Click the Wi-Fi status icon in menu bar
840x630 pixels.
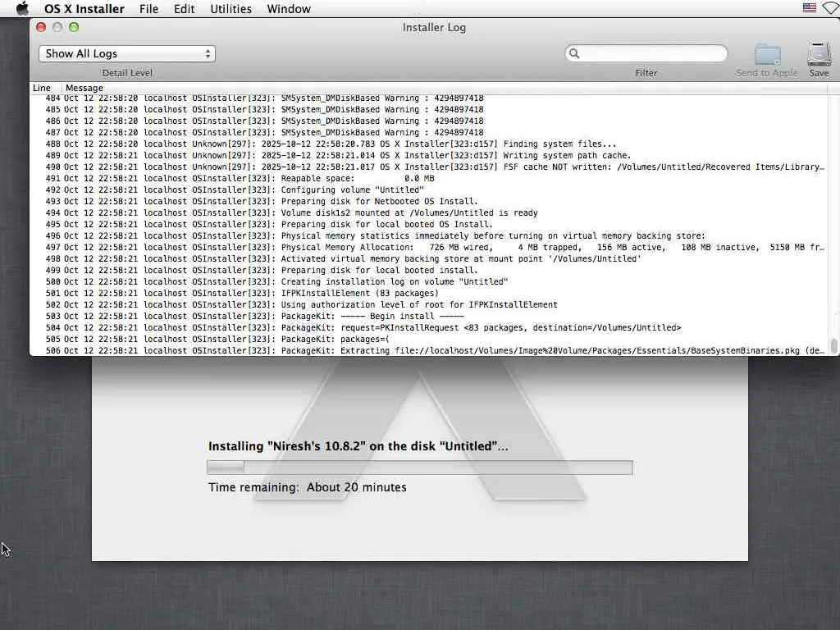(x=832, y=7)
